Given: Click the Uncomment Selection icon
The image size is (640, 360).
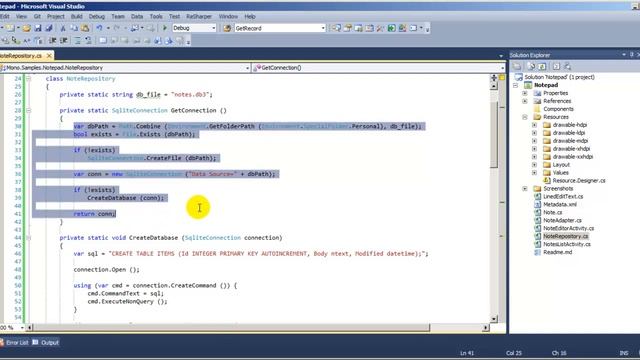Looking at the screenshot, I should point(88,40).
